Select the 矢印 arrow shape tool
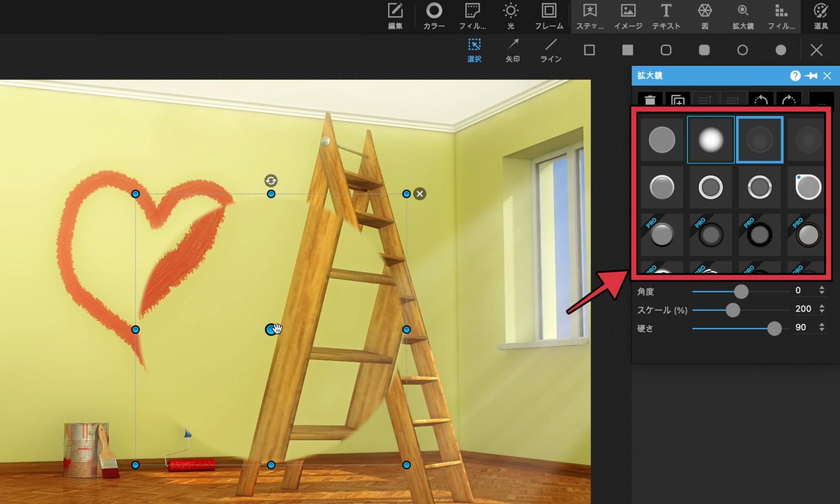The image size is (840, 504). tap(512, 50)
